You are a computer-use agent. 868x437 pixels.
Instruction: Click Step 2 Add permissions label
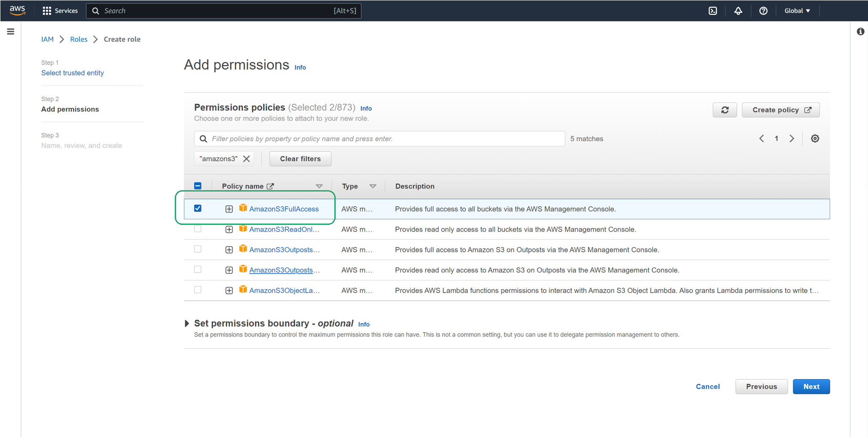70,109
